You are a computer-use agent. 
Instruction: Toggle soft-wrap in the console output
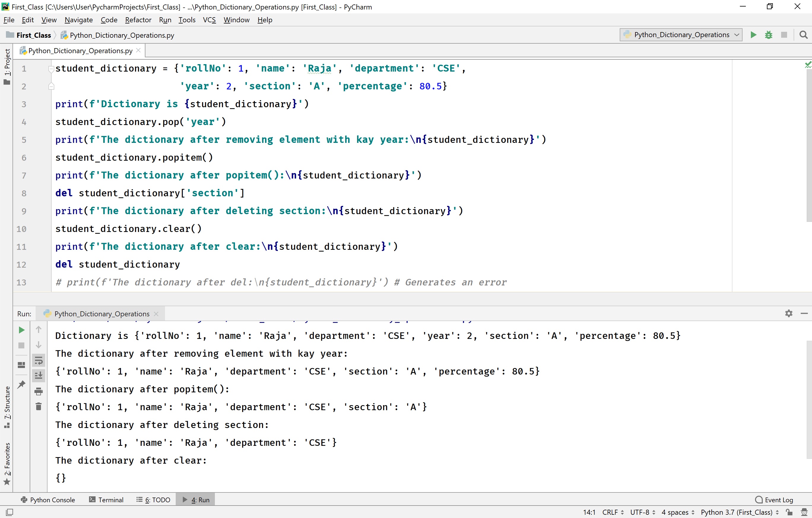tap(39, 361)
